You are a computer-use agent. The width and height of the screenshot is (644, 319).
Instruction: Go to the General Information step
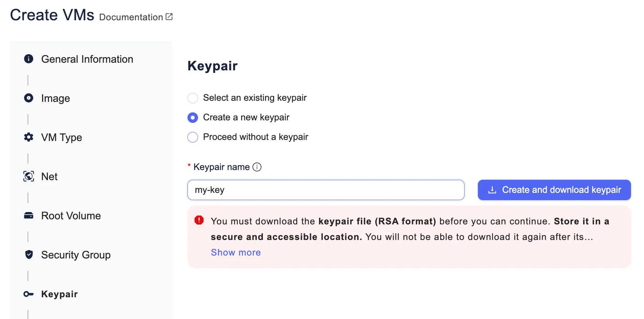tap(87, 59)
